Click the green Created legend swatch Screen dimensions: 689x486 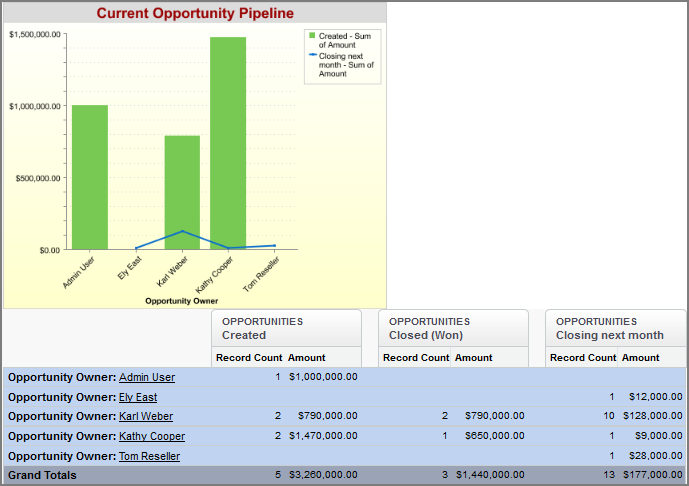point(312,36)
